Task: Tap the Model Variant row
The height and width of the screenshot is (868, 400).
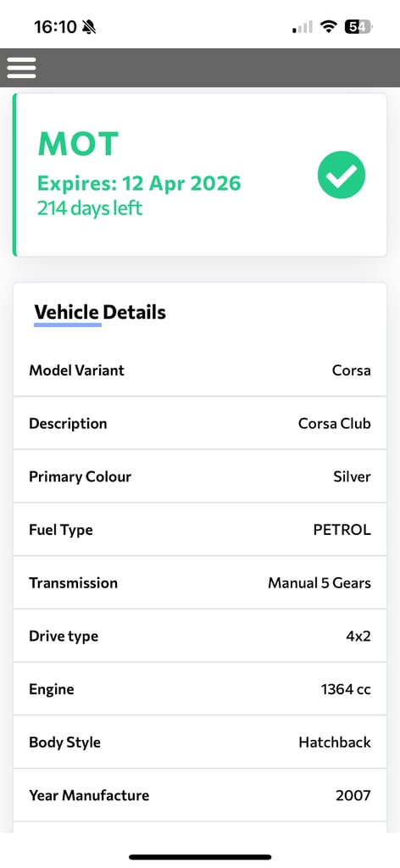Action: point(200,370)
